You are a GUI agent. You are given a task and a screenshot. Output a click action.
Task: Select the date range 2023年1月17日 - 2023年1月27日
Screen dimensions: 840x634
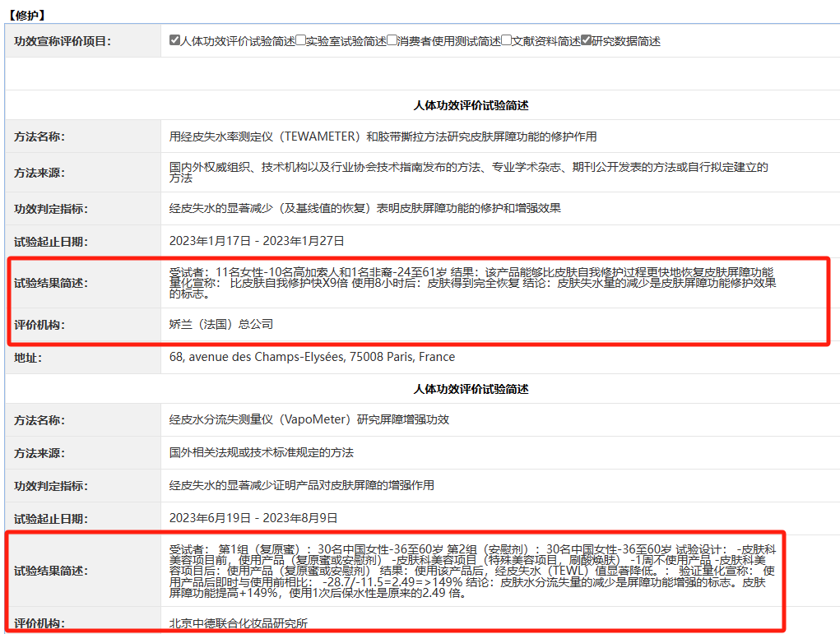[x=257, y=241]
